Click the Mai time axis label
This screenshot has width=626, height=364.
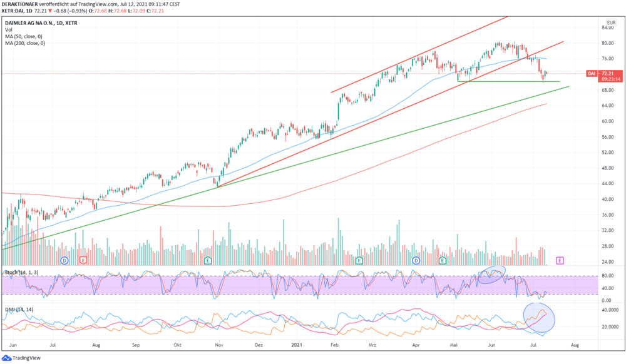coord(454,345)
